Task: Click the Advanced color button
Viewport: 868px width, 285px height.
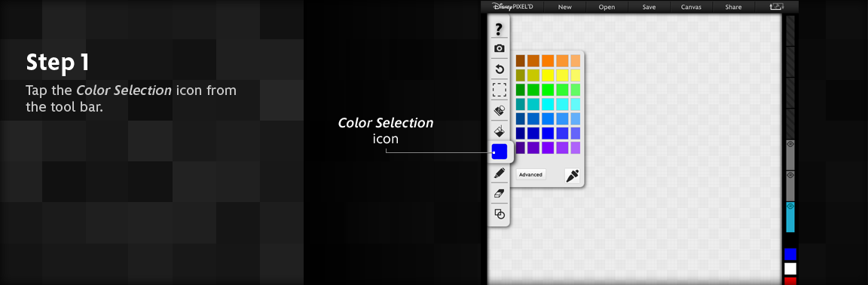Action: tap(530, 174)
